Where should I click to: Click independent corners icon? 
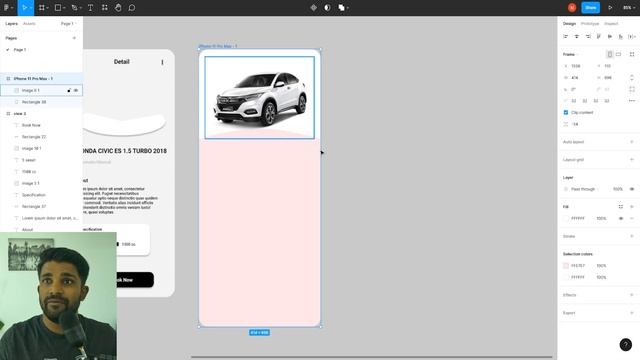point(632,89)
